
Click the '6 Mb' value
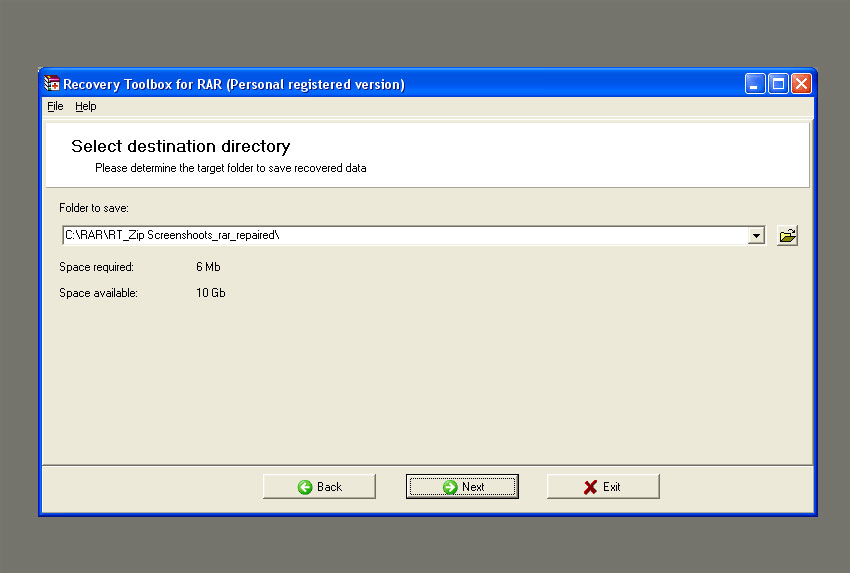click(x=208, y=267)
